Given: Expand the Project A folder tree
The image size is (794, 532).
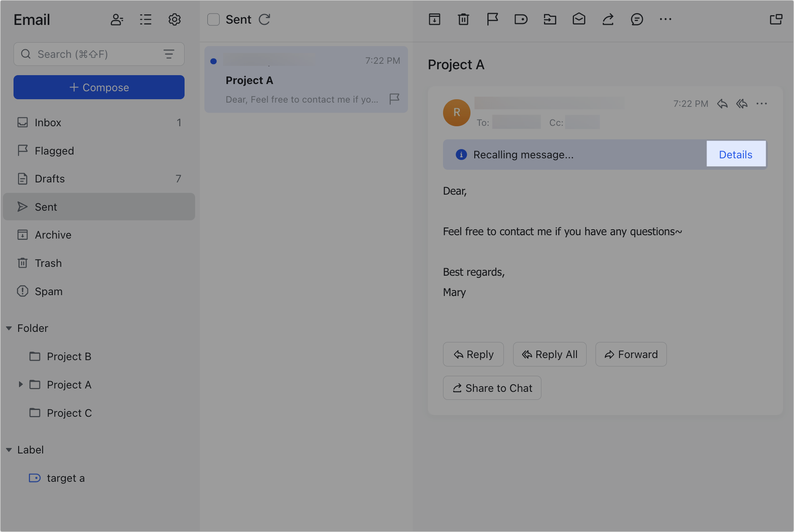Looking at the screenshot, I should (20, 384).
